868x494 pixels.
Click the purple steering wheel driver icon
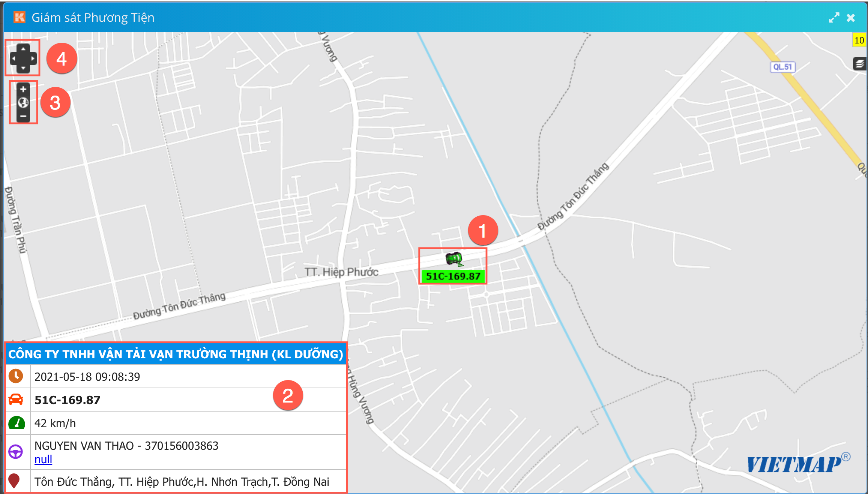click(16, 452)
